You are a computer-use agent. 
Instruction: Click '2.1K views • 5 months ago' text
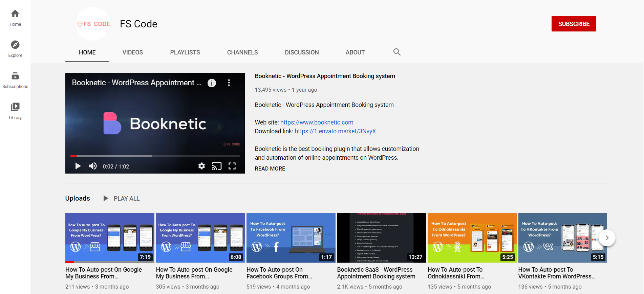370,287
